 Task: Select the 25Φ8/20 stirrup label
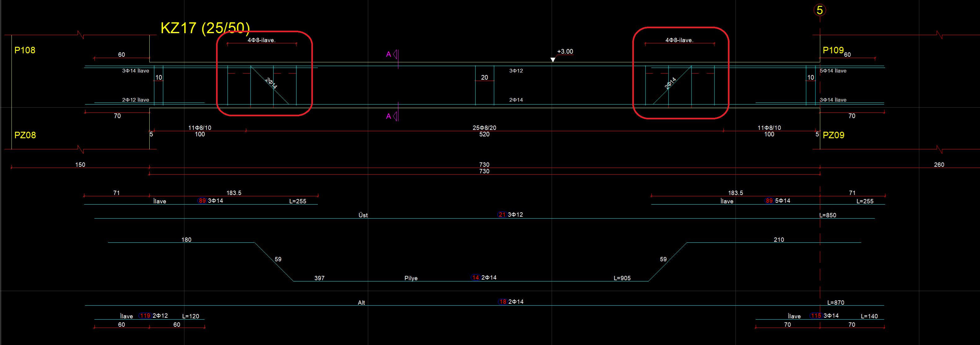point(484,128)
